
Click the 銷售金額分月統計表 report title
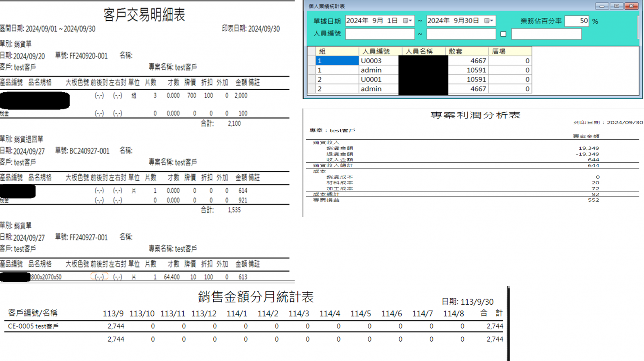[x=256, y=297]
